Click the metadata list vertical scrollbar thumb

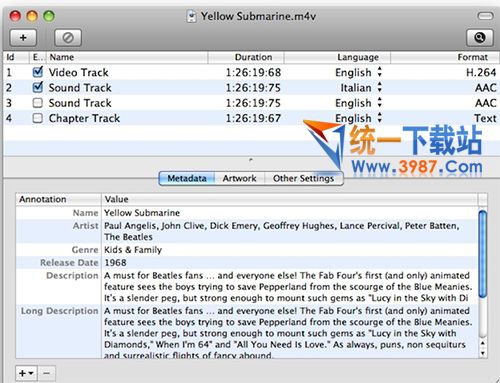[x=482, y=253]
